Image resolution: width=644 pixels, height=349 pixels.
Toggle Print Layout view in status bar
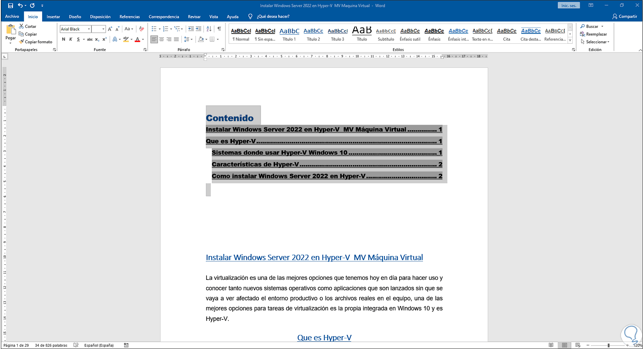pyautogui.click(x=565, y=345)
